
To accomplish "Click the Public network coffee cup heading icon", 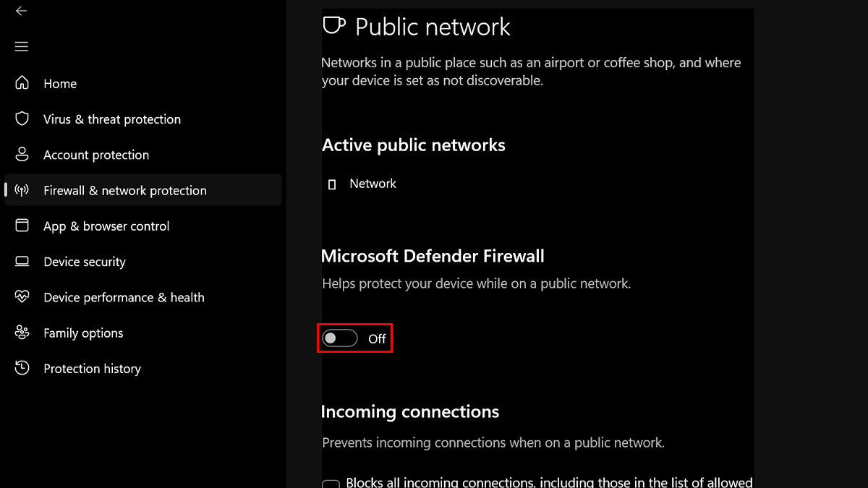I will (x=333, y=25).
